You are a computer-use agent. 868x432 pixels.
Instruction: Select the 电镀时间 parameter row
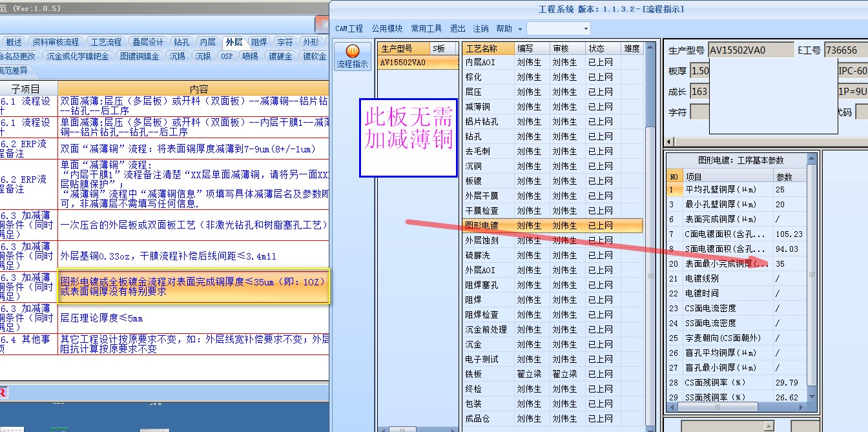coord(737,293)
